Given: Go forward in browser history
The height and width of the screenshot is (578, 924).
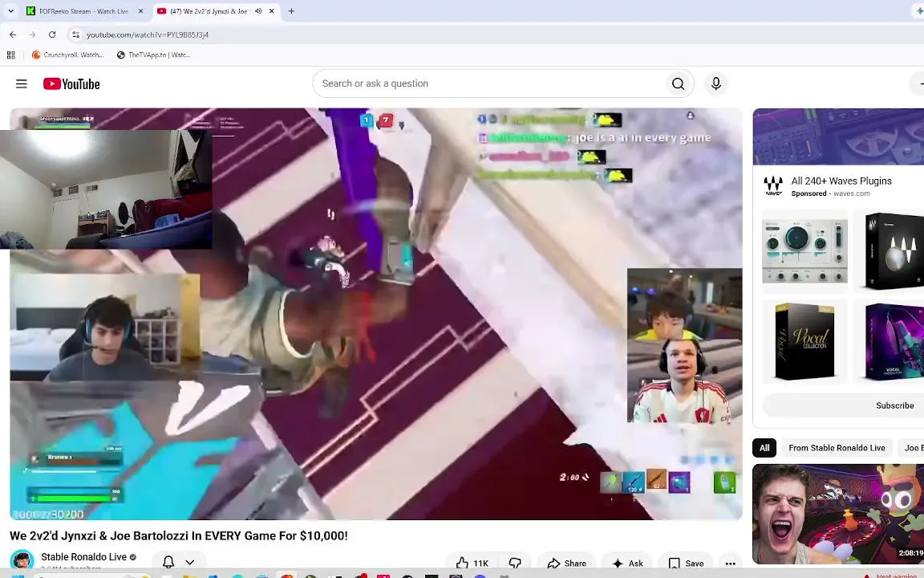Looking at the screenshot, I should [x=32, y=35].
